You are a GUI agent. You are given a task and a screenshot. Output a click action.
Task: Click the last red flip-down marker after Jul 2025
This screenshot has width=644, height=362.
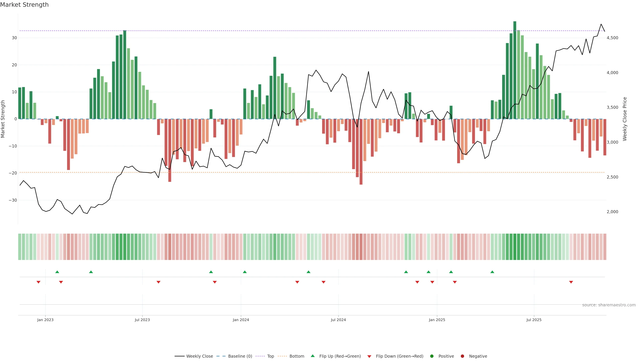[571, 282]
